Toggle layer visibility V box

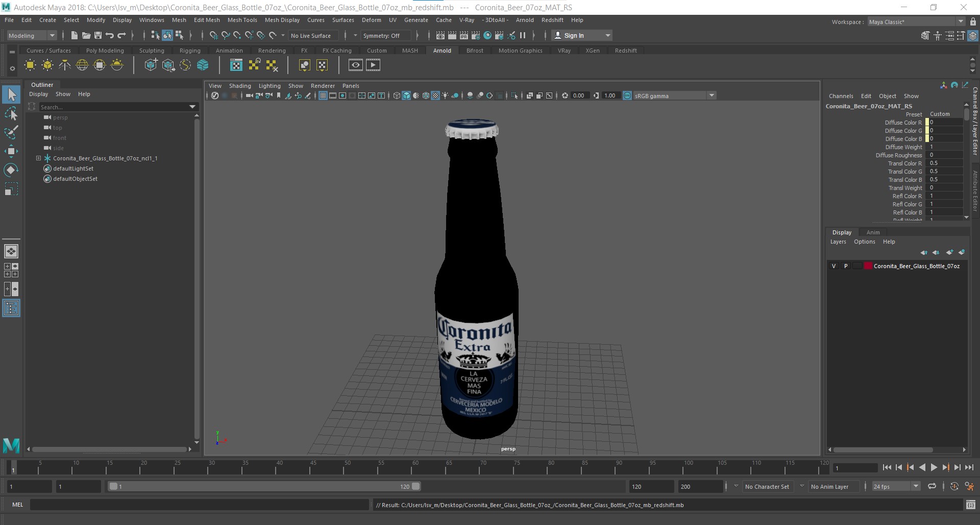click(834, 266)
